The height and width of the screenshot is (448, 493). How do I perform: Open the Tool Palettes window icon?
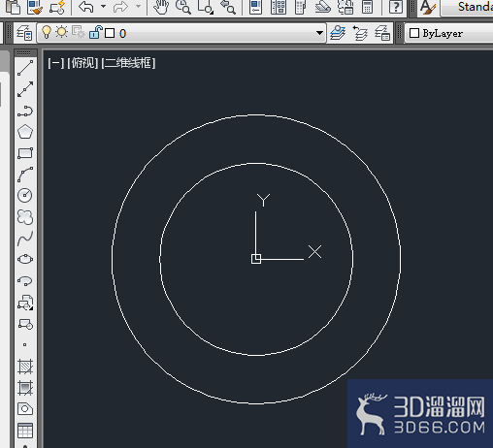(x=300, y=7)
